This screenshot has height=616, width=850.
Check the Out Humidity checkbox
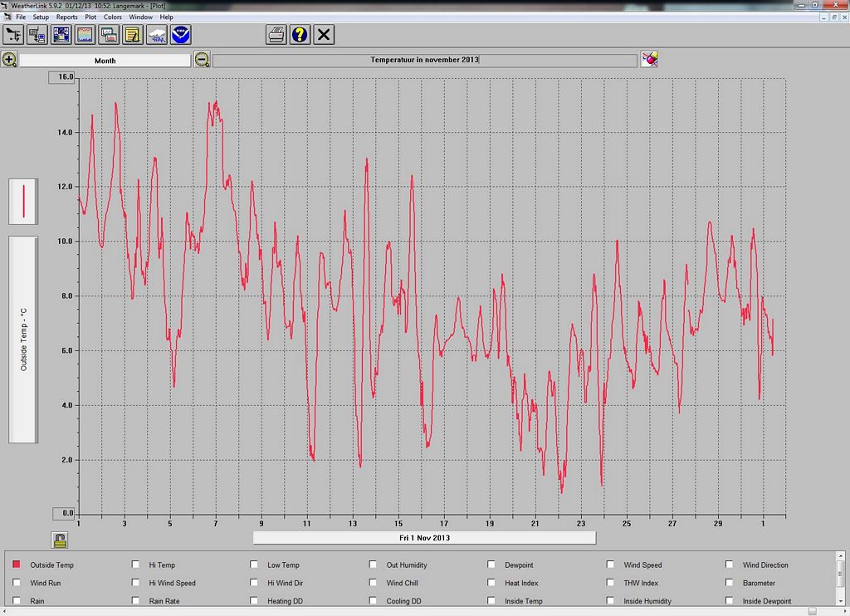point(373,565)
